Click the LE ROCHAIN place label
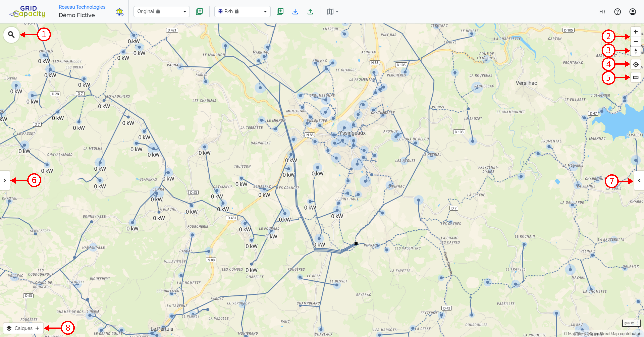The height and width of the screenshot is (337, 644). point(525,236)
